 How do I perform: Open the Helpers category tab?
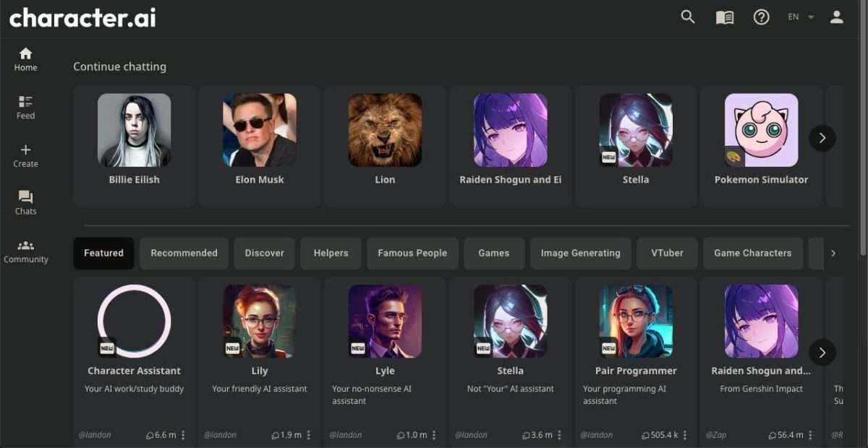(331, 254)
